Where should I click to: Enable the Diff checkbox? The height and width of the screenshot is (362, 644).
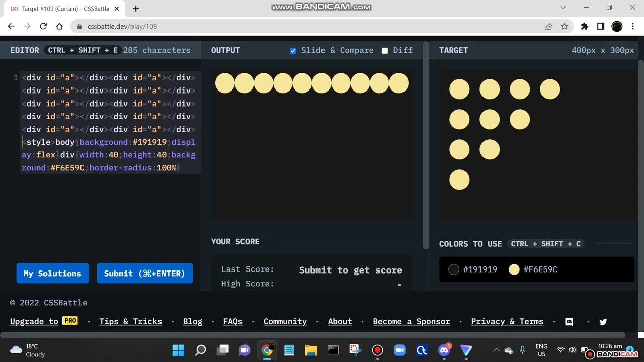tap(385, 51)
